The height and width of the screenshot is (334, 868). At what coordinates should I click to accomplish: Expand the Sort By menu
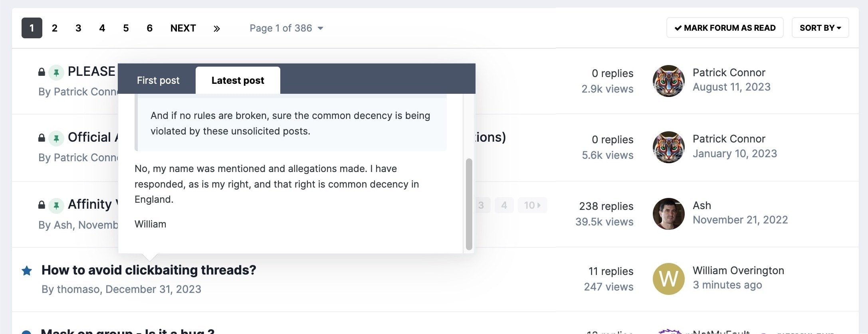[820, 28]
